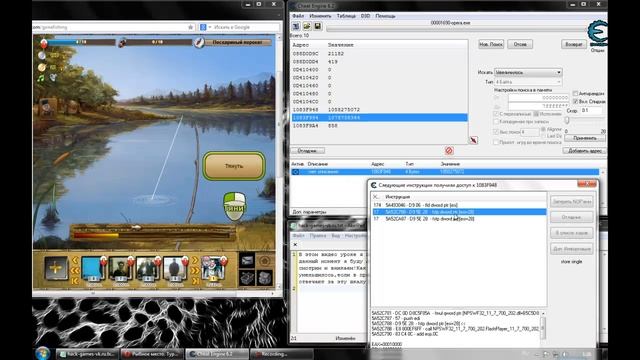This screenshot has height=360, width=640.
Task: Click the tackle box icon bottom right of game
Action: point(264,277)
